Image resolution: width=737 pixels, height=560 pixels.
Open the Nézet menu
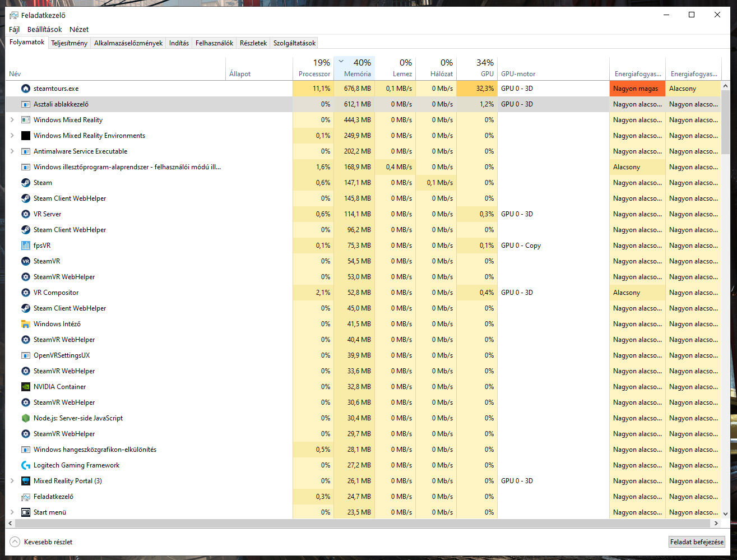pos(79,29)
